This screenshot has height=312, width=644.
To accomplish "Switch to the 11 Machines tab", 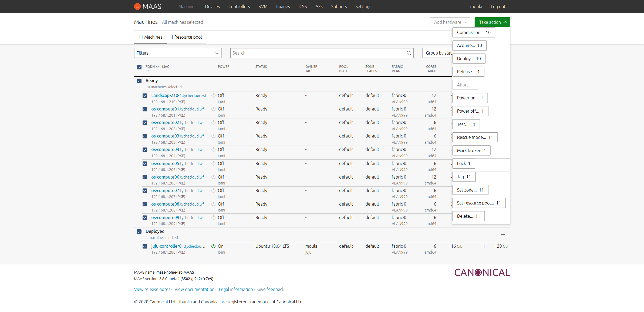I will coord(150,37).
